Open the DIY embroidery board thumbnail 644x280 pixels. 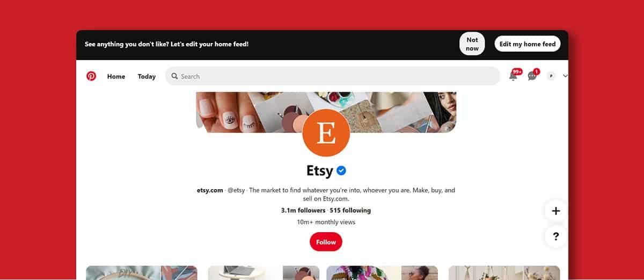coord(142,272)
